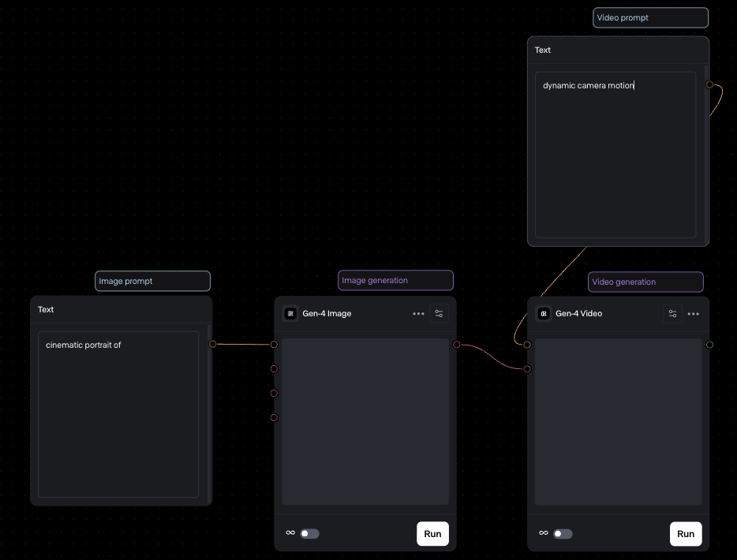Screen dimensions: 737x560
Task: Toggle the loop switch on Gen-4 Video node
Action: [563, 534]
